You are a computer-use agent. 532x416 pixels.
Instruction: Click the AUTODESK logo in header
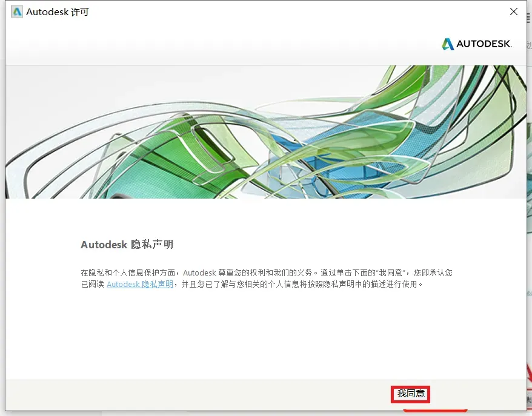pyautogui.click(x=477, y=44)
